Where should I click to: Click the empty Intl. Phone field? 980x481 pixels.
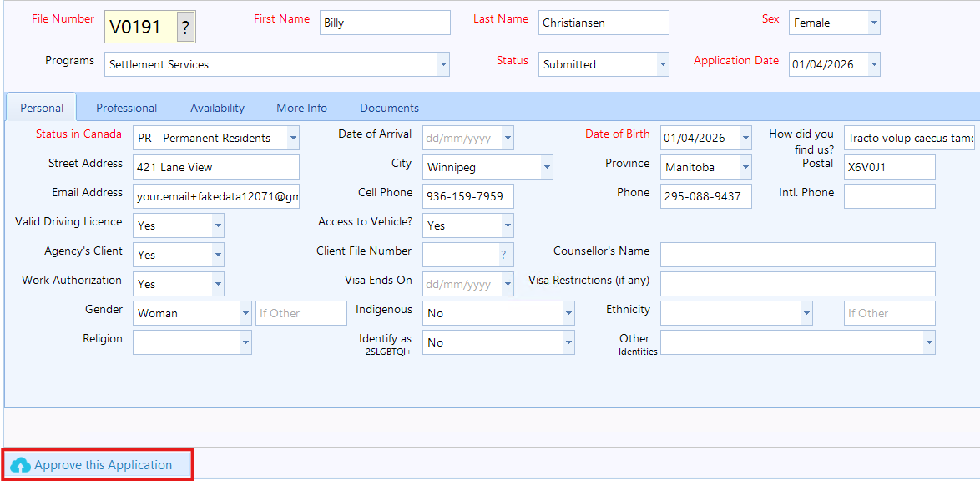click(x=890, y=196)
